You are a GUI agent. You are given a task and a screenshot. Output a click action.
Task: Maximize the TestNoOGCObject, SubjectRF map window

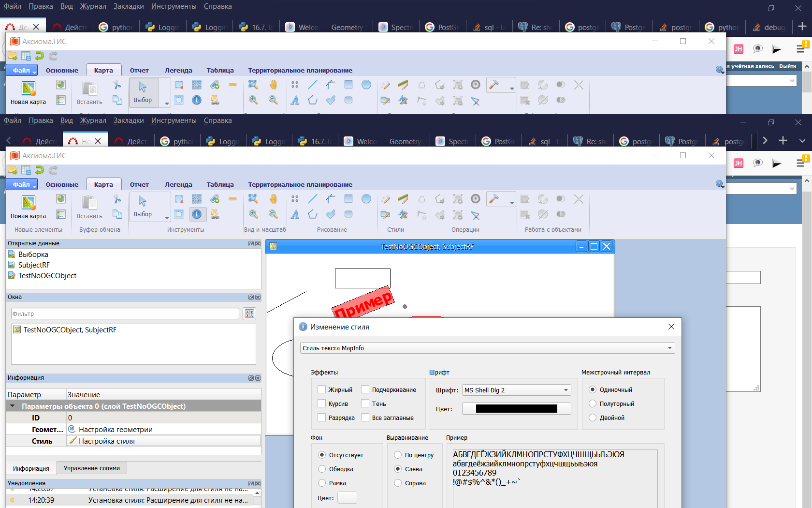[594, 246]
